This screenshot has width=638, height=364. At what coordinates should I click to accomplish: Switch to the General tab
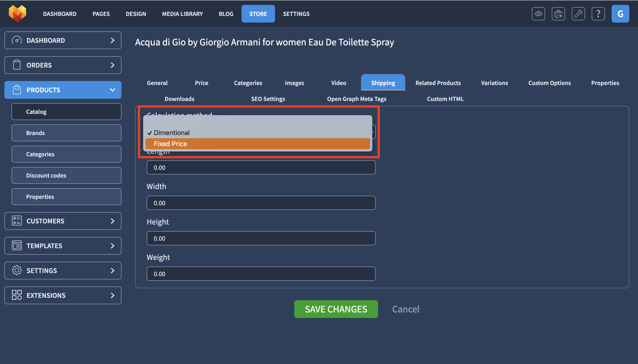(157, 83)
